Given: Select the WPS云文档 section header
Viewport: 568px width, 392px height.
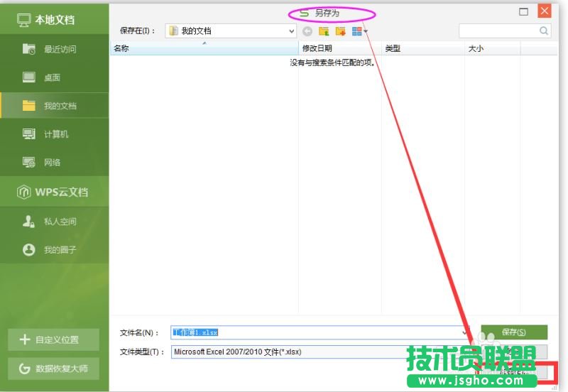Looking at the screenshot, I should 55,192.
